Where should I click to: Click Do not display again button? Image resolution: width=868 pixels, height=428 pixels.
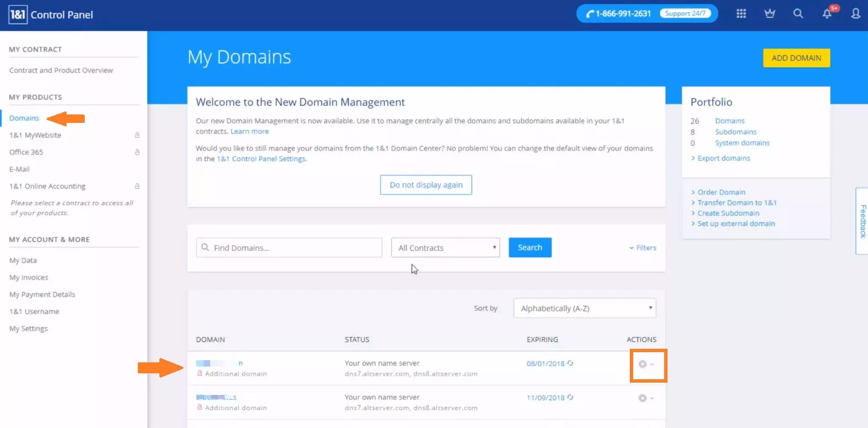pos(426,185)
